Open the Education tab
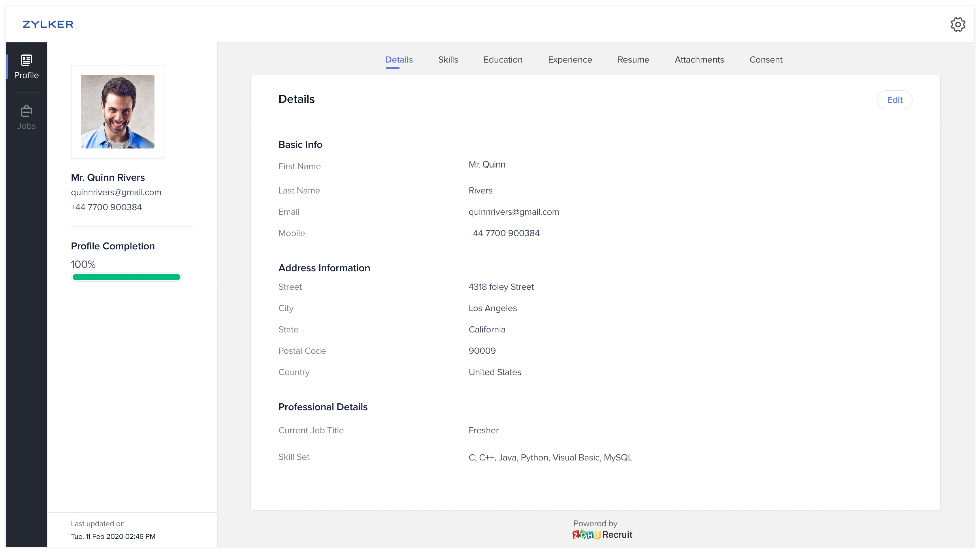The height and width of the screenshot is (553, 980). (503, 60)
